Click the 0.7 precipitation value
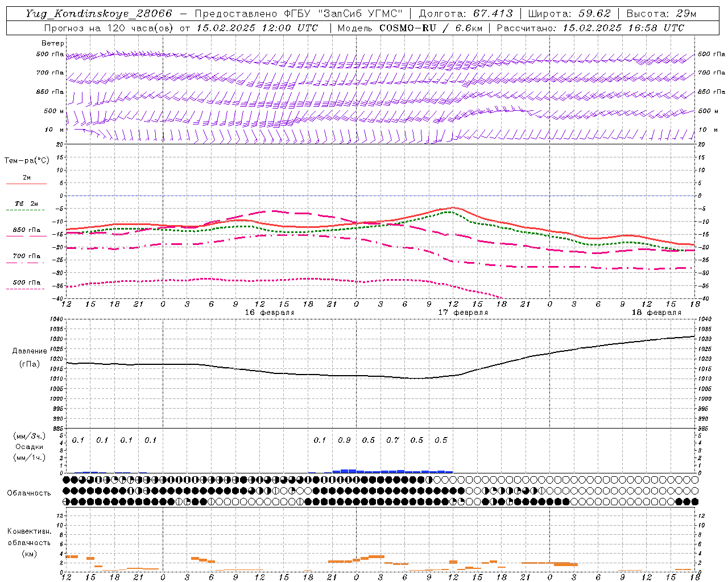This screenshot has width=728, height=582. click(x=392, y=440)
